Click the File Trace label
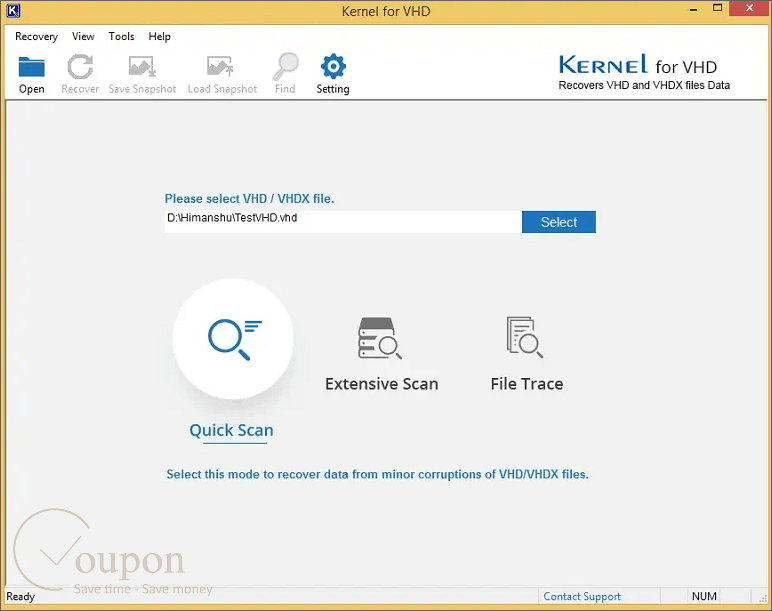 coord(527,384)
